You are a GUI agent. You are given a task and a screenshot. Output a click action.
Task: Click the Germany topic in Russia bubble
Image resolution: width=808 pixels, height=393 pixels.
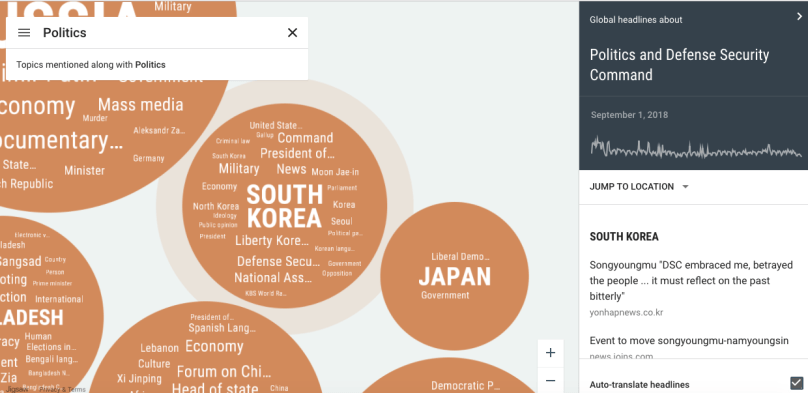[x=148, y=158]
